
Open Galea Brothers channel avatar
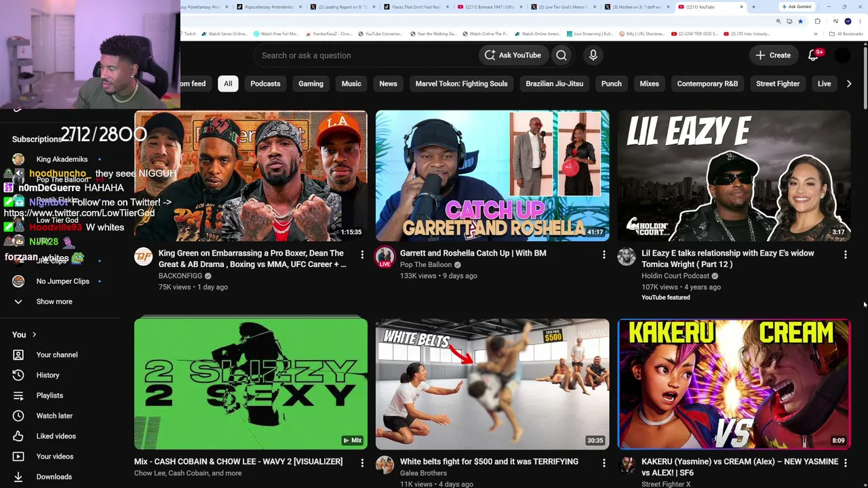(384, 465)
